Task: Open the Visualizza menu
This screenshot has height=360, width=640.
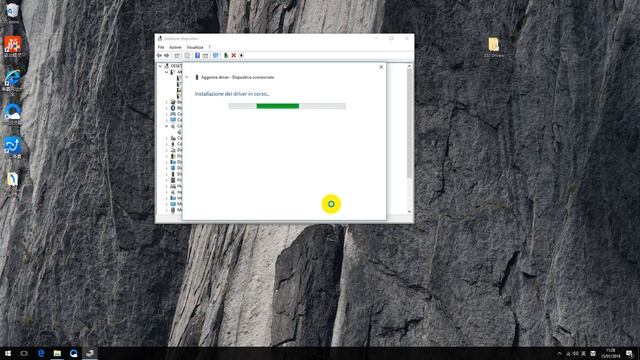Action: pyautogui.click(x=195, y=47)
